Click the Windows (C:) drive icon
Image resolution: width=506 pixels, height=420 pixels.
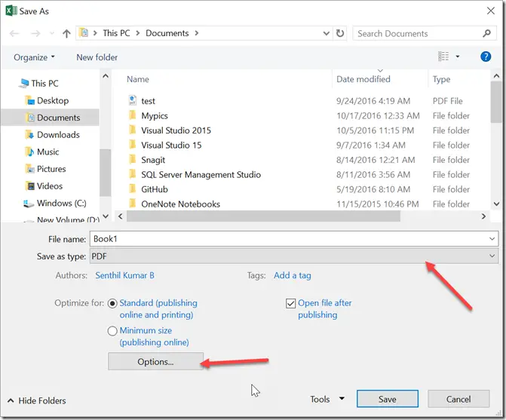(29, 204)
